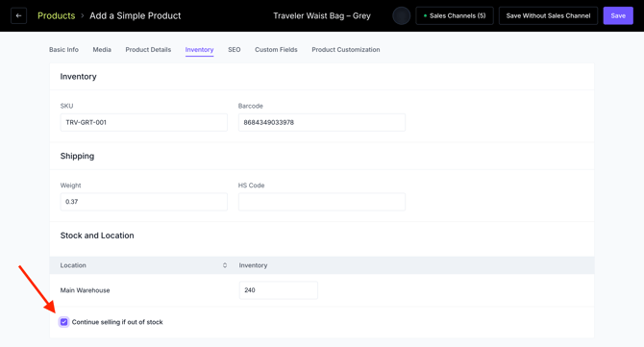This screenshot has width=644, height=347.
Task: Uncheck Continue selling if out of stock
Action: pyautogui.click(x=64, y=322)
